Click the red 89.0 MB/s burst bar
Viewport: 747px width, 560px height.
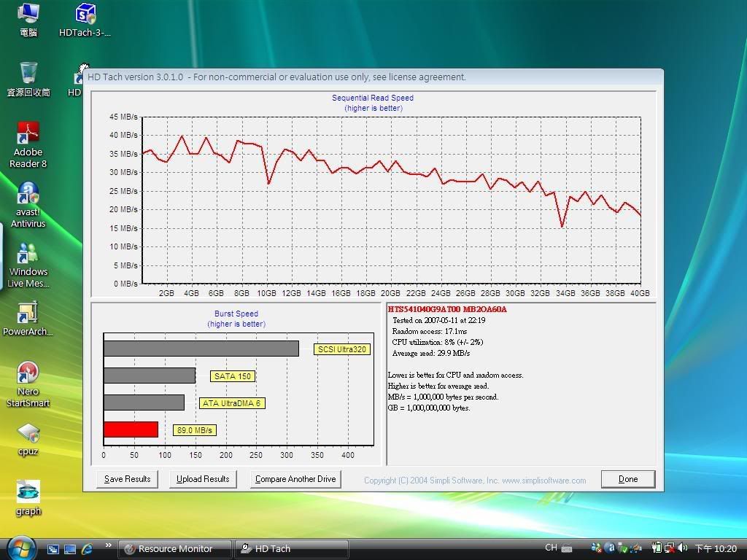point(131,429)
